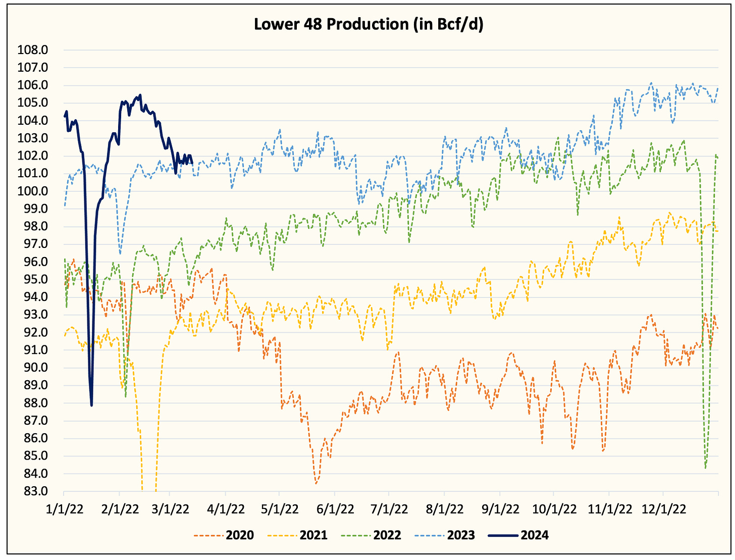Click the 108.0 y-axis label

tap(33, 50)
